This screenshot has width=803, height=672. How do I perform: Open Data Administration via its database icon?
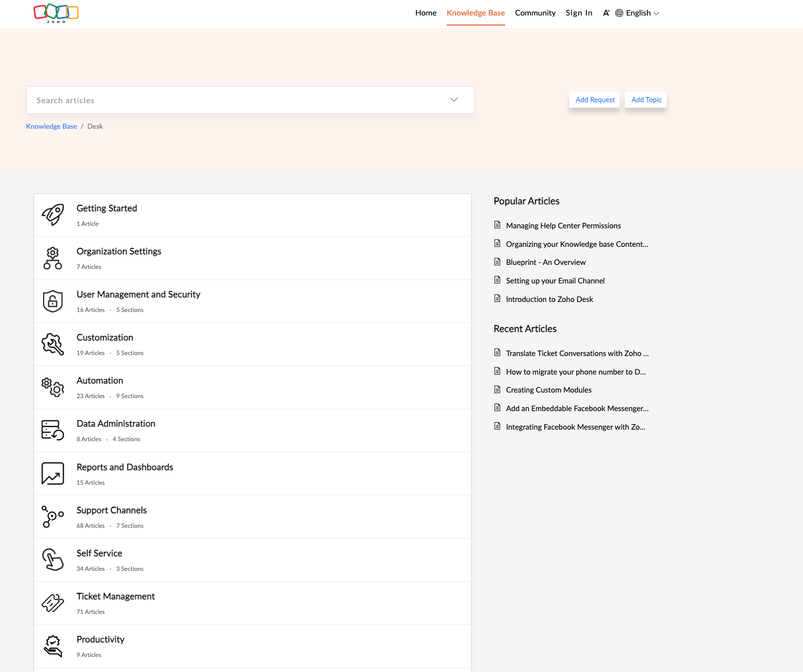tap(53, 430)
